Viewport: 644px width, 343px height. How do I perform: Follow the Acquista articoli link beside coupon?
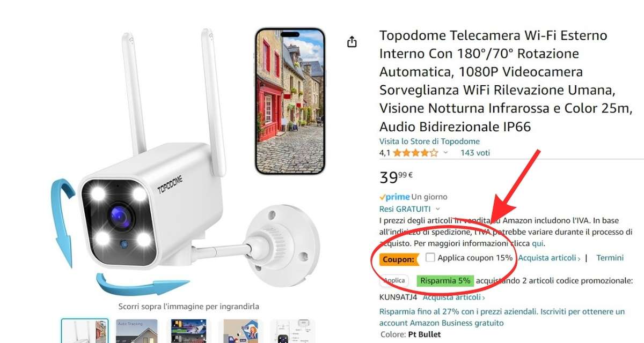point(550,258)
